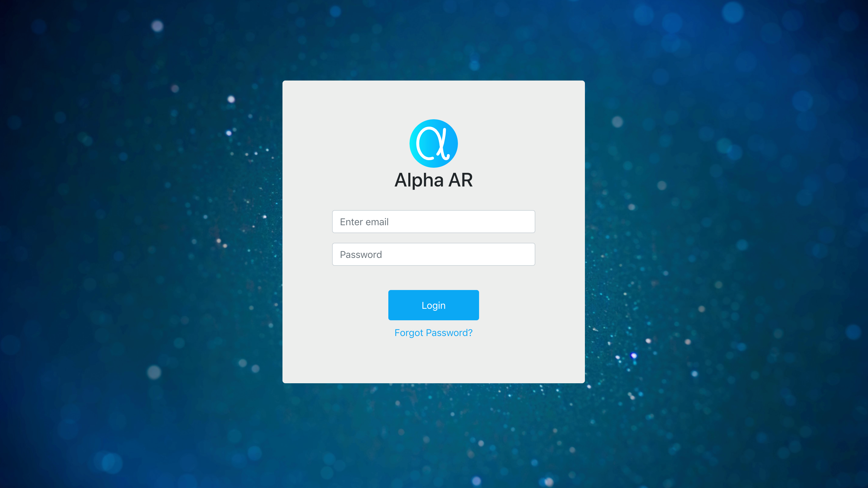
Task: Click the background beneath the login card
Action: click(433, 435)
